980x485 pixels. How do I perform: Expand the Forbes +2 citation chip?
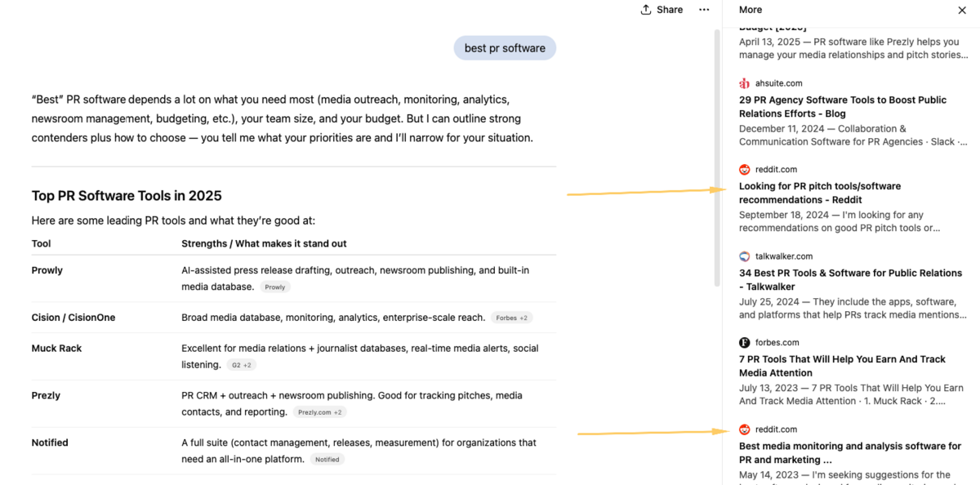512,318
